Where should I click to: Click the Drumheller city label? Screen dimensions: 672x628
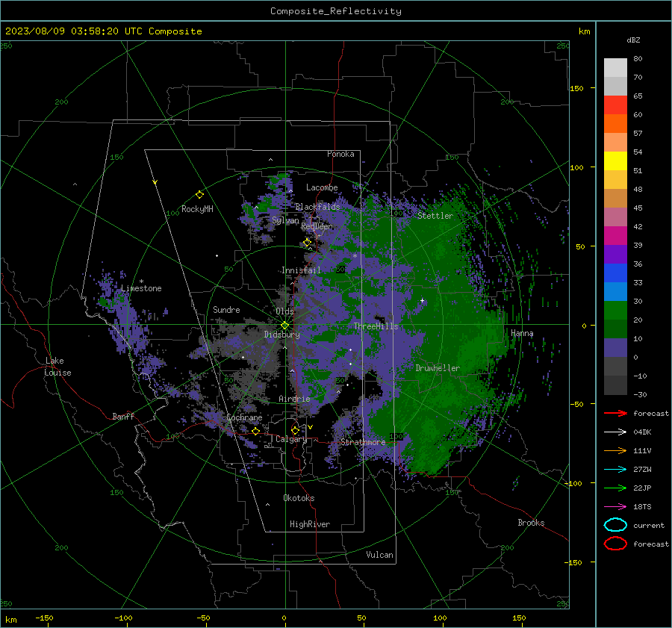pyautogui.click(x=438, y=368)
